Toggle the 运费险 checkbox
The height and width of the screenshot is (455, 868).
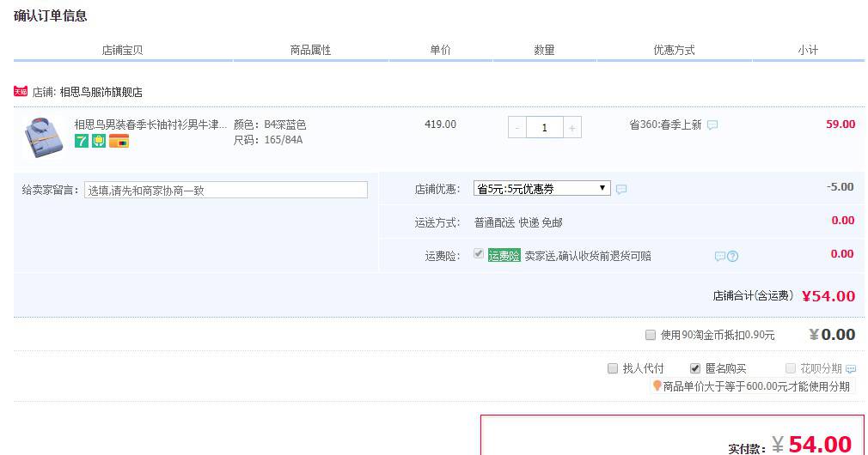(479, 254)
